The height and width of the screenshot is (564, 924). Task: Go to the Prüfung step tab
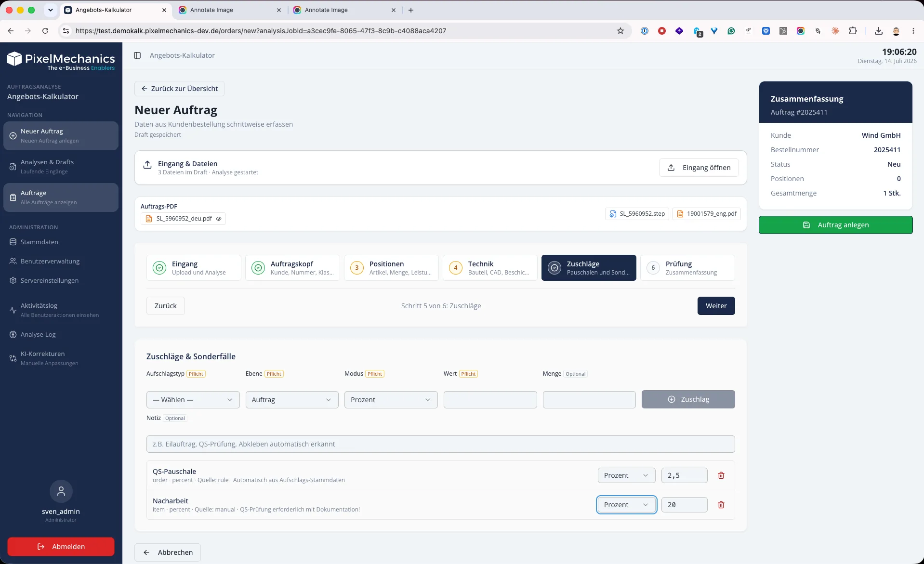tap(687, 268)
